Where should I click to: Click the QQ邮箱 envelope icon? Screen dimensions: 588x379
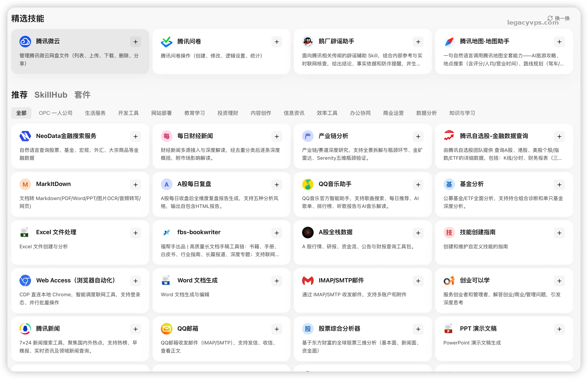(166, 329)
